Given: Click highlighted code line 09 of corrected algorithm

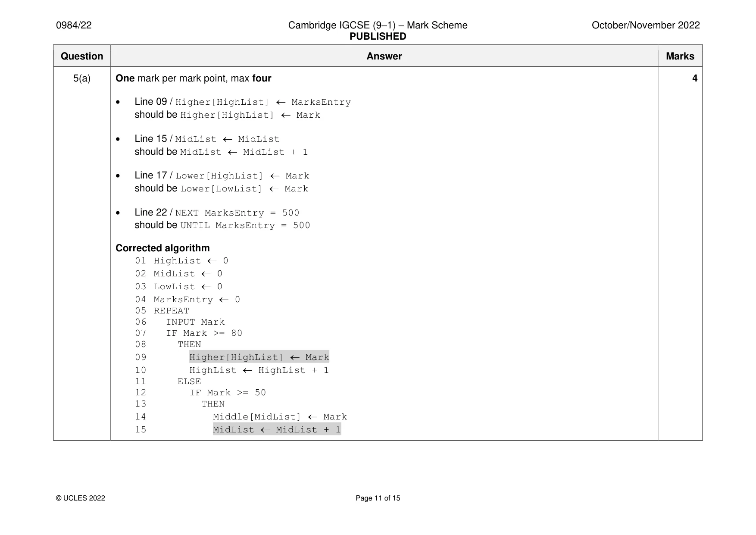Looking at the screenshot, I should (259, 357).
